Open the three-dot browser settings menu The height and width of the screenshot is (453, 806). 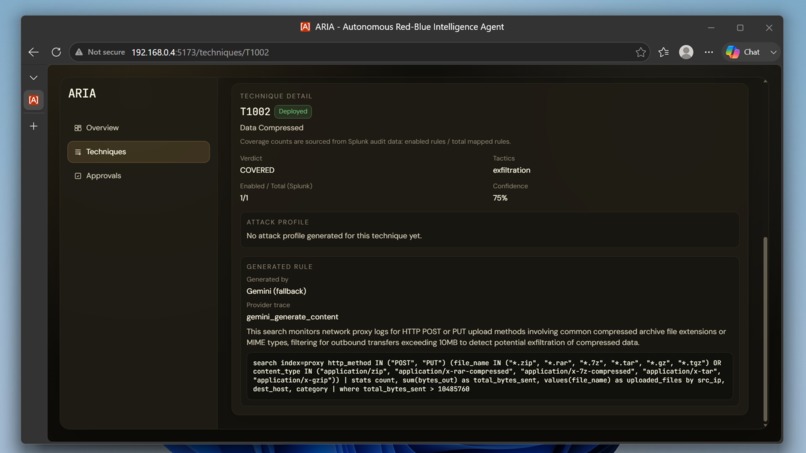(709, 52)
